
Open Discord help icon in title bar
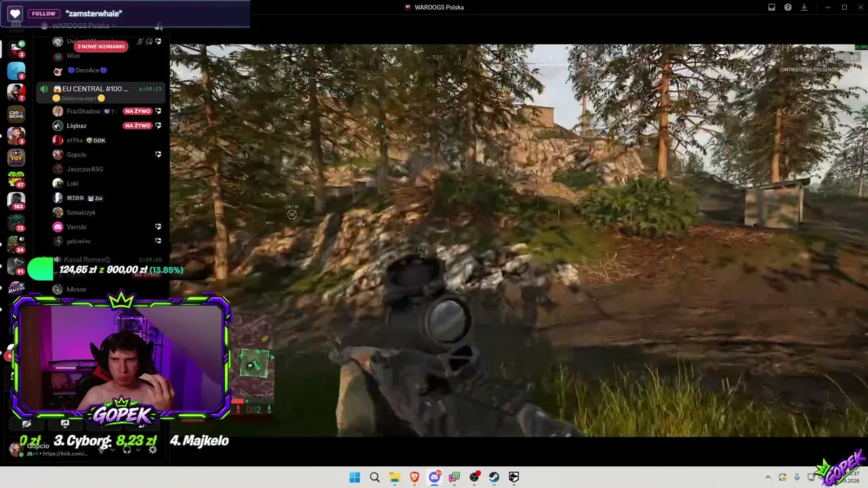click(788, 7)
